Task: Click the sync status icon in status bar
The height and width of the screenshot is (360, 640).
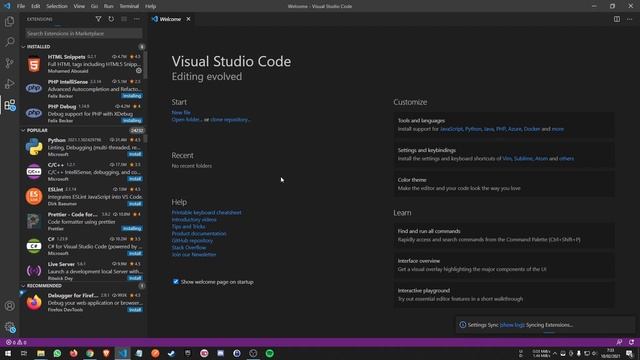Action: (631, 342)
